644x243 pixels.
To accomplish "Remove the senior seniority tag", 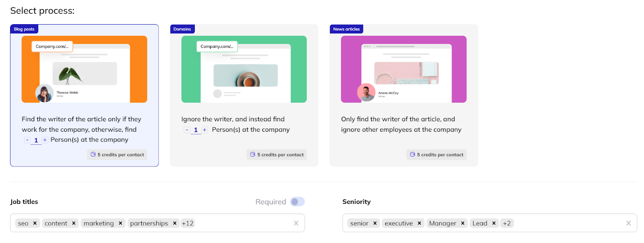I will (375, 223).
